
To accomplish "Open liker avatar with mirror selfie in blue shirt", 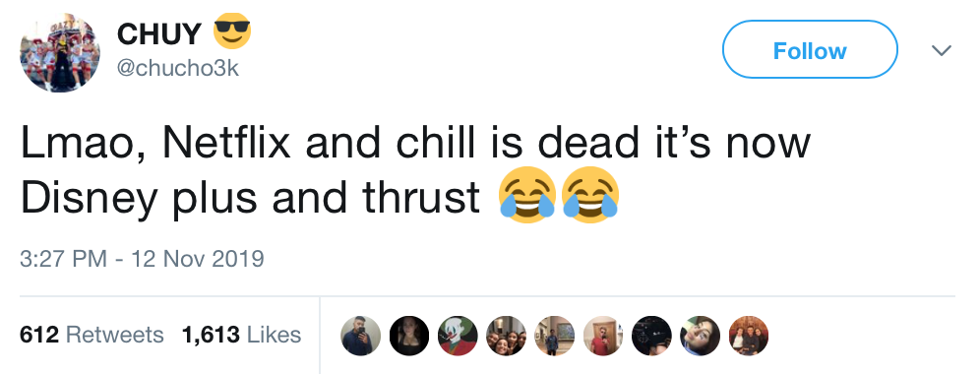I will click(x=361, y=336).
